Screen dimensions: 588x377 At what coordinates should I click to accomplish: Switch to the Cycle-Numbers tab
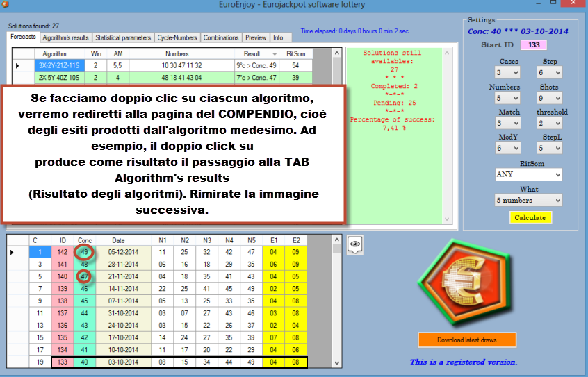pos(177,38)
